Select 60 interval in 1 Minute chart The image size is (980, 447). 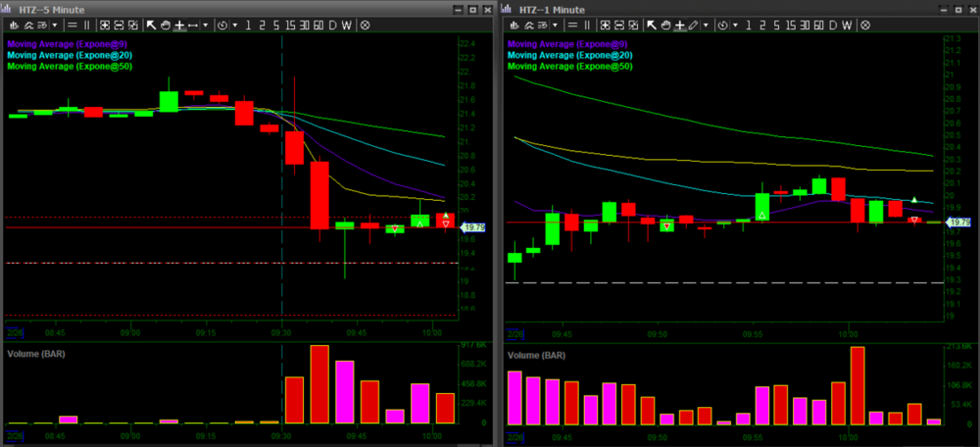(817, 24)
